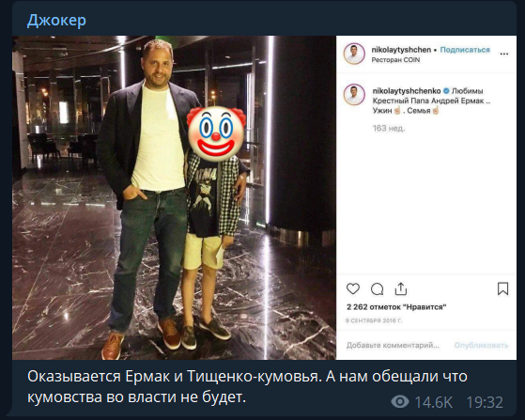Open comments via the speech bubble icon
Viewport: 525px width, 420px height.
[x=377, y=288]
